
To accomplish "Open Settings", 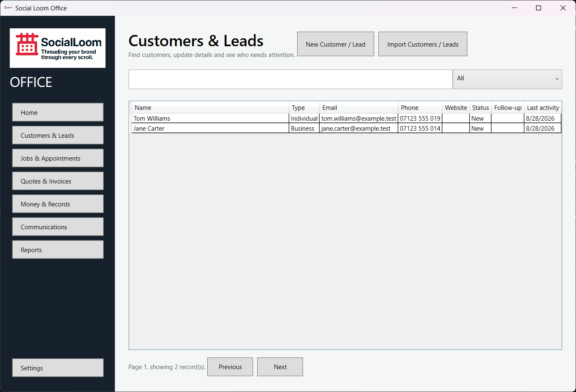I will 58,368.
